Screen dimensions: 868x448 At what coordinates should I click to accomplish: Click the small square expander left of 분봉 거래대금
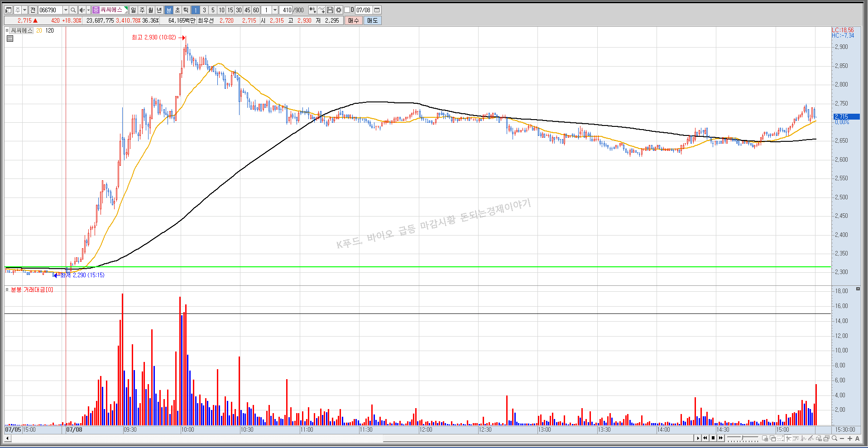point(7,289)
